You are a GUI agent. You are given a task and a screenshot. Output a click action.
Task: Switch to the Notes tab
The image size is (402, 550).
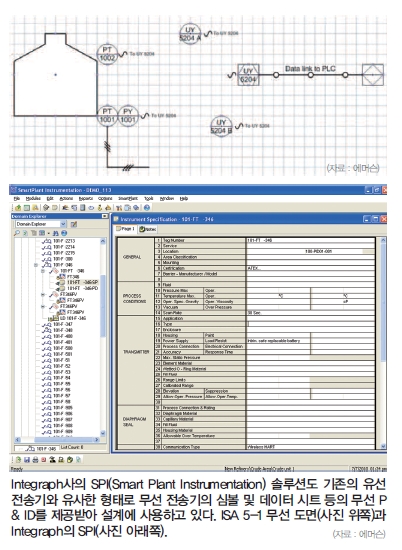[148, 229]
